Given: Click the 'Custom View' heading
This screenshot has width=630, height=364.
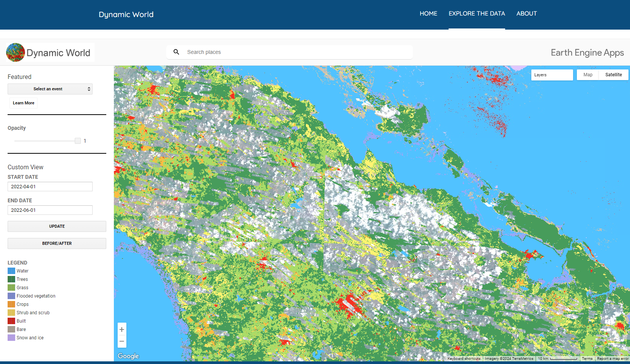Looking at the screenshot, I should 25,167.
